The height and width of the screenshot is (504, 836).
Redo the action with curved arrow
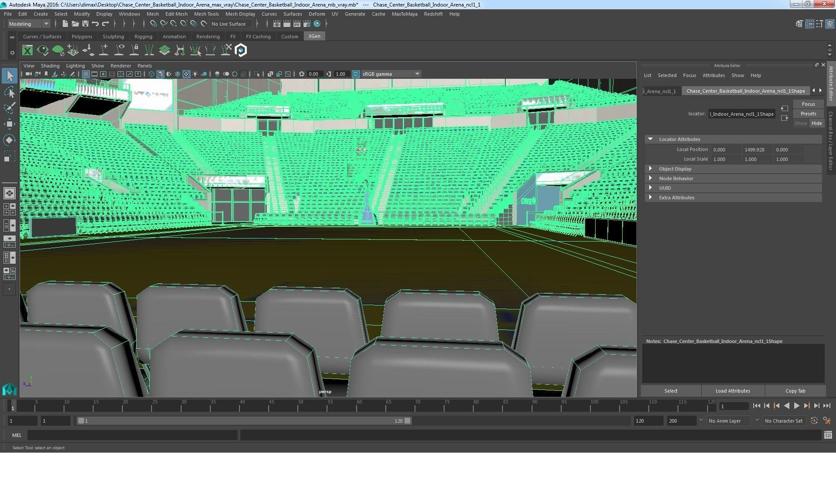tap(105, 24)
